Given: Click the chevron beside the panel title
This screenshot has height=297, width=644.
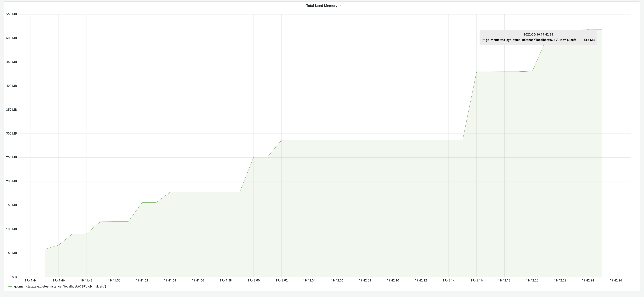Looking at the screenshot, I should (x=340, y=6).
